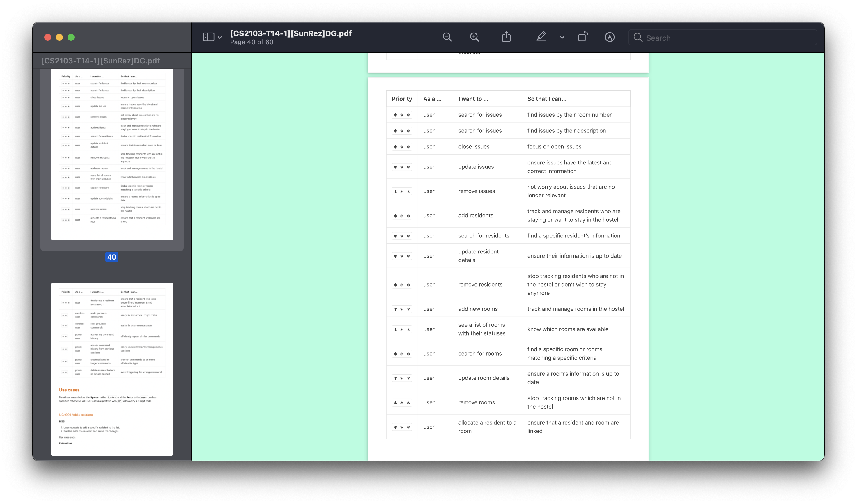The image size is (857, 504).
Task: Open the sidebar view options chevron
Action: click(x=220, y=37)
